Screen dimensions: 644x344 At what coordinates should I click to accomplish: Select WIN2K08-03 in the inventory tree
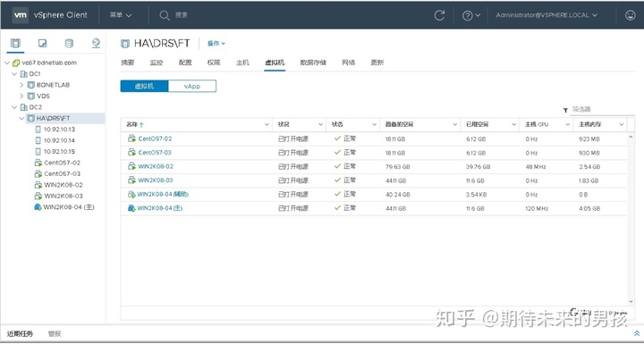64,196
